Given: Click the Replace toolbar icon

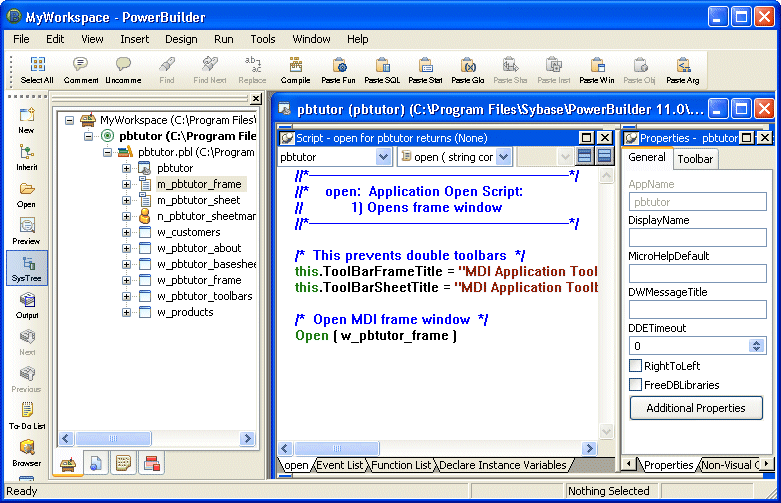Looking at the screenshot, I should click(x=253, y=70).
